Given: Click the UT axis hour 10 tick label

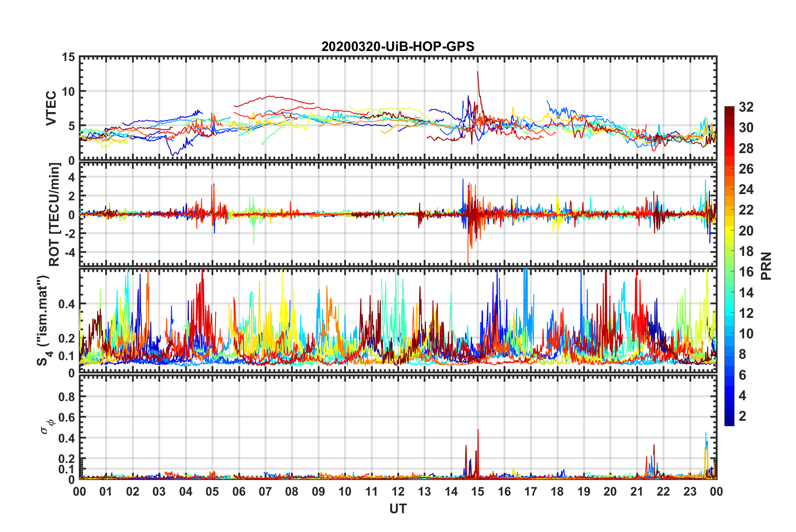Looking at the screenshot, I should (x=345, y=491).
